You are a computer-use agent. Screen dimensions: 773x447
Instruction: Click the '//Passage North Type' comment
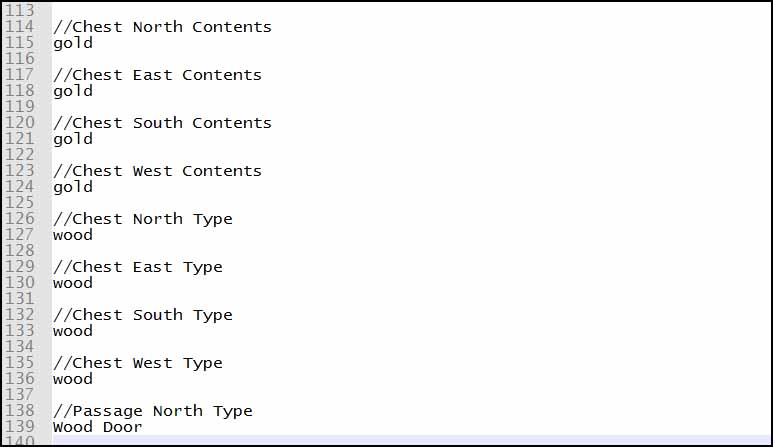coord(152,412)
